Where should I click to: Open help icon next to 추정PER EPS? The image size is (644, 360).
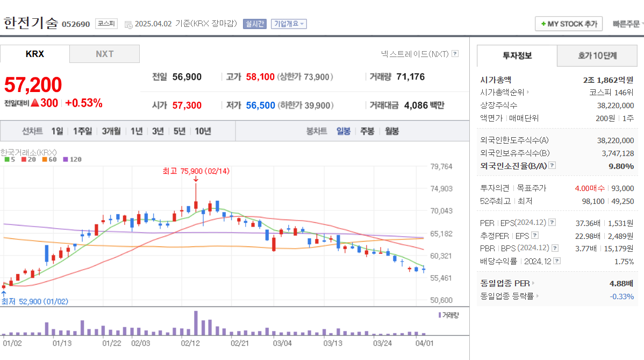click(535, 236)
